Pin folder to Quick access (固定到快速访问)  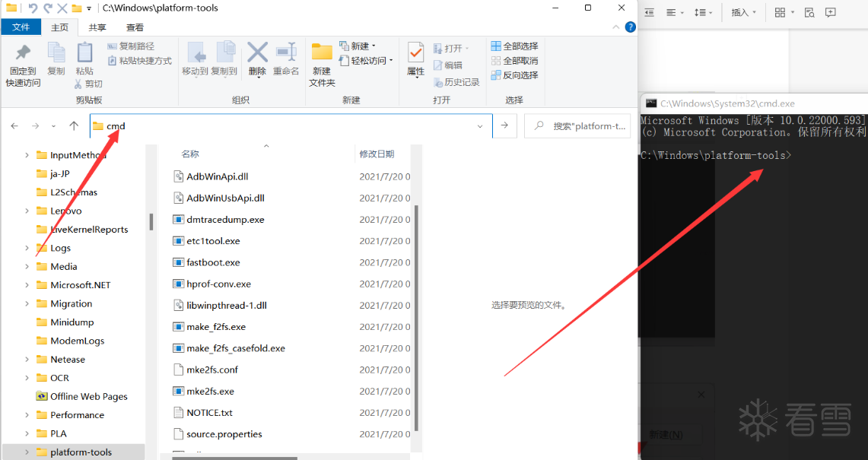pos(23,65)
